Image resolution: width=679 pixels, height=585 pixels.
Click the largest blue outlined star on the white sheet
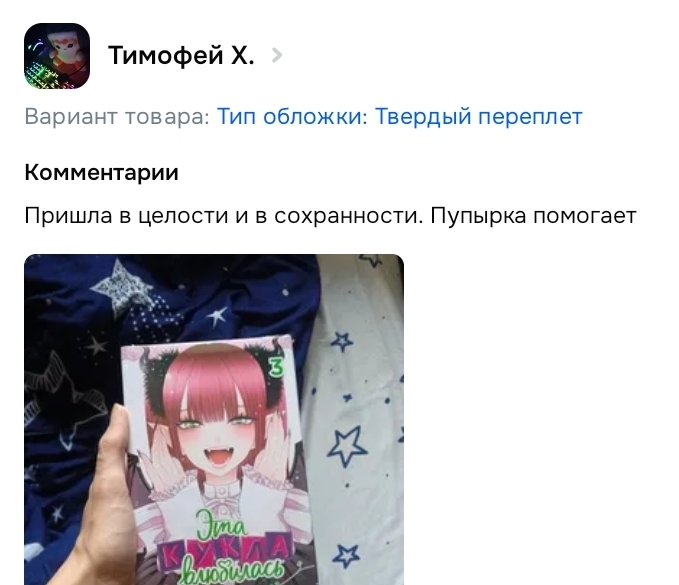pyautogui.click(x=346, y=446)
